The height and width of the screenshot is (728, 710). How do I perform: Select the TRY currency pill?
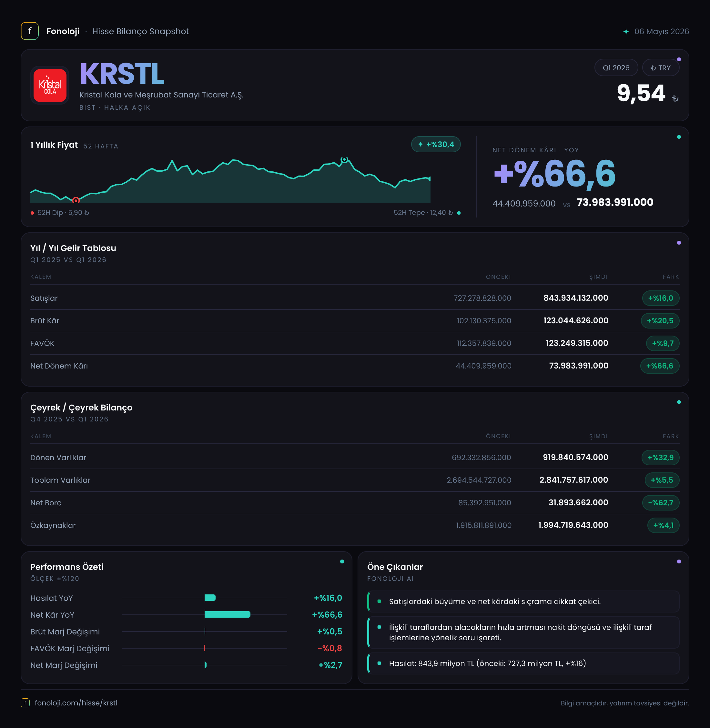(660, 68)
